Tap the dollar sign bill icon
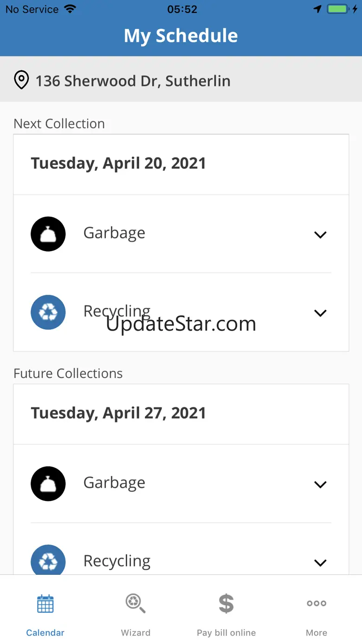Image resolution: width=362 pixels, height=644 pixels. tap(226, 604)
